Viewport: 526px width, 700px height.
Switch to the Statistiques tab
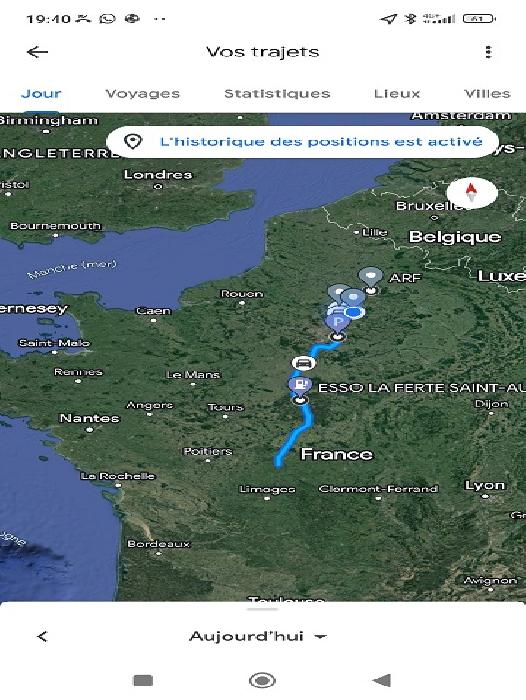pyautogui.click(x=277, y=94)
